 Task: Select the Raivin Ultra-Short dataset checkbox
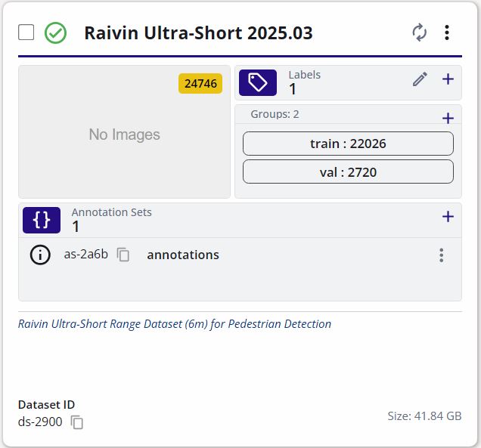click(26, 32)
